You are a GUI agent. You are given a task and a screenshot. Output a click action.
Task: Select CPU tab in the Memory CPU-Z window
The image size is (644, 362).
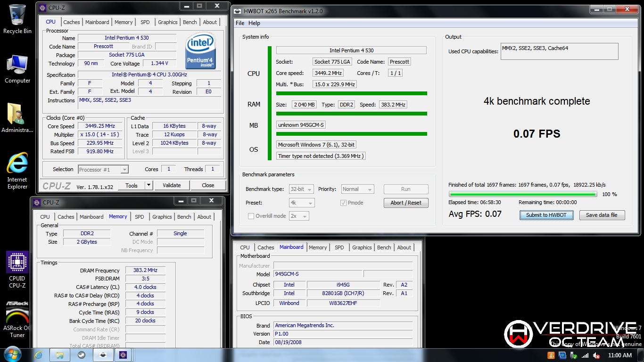click(x=45, y=217)
